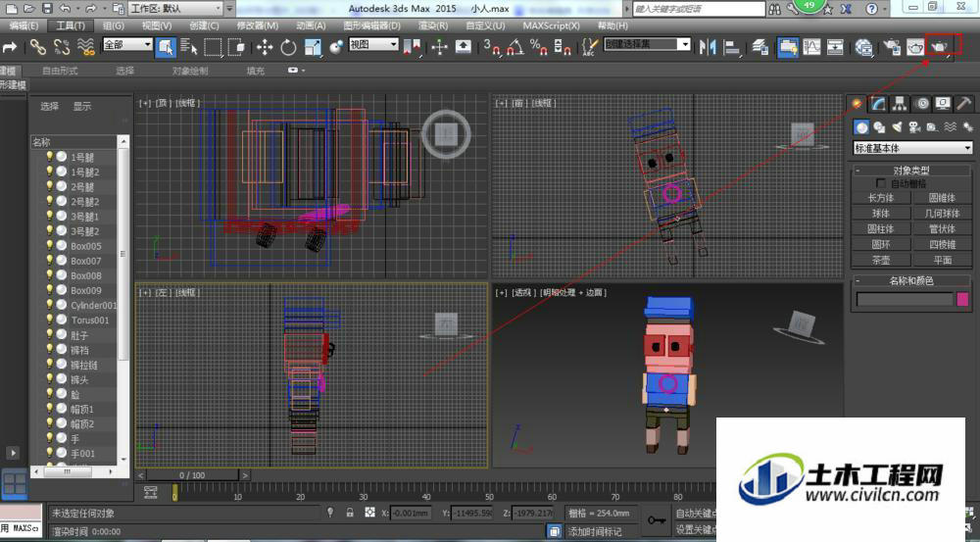
Task: Toggle the selection lock icon in status bar
Action: click(350, 513)
